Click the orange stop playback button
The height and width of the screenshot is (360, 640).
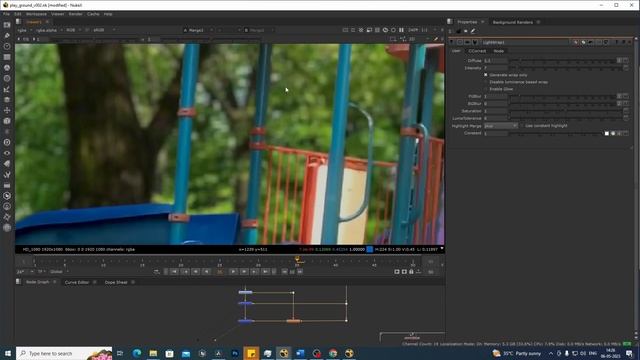tap(220, 272)
